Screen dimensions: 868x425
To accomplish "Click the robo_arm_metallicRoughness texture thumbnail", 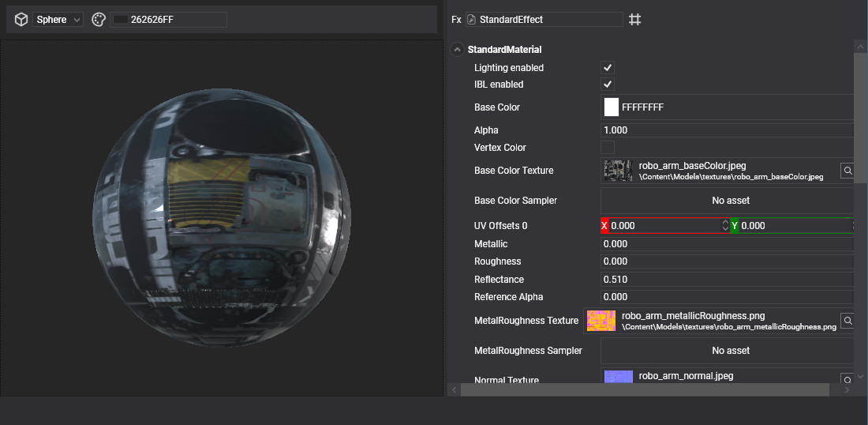I will click(x=601, y=321).
